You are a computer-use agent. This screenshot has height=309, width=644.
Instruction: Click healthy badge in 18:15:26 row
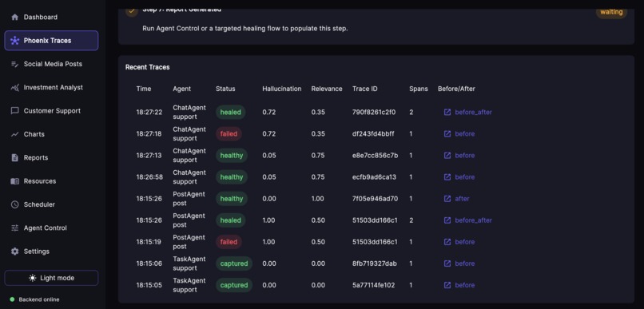[232, 199]
